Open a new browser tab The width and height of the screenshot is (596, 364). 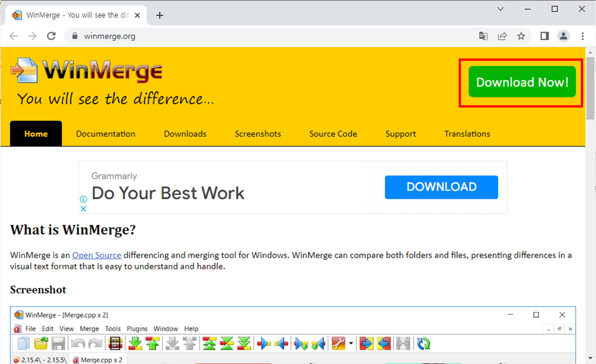point(160,15)
